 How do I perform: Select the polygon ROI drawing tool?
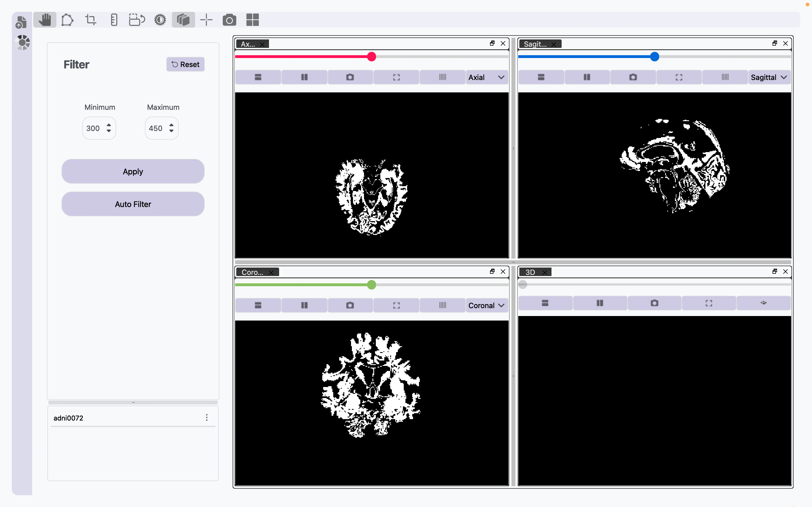coord(67,20)
